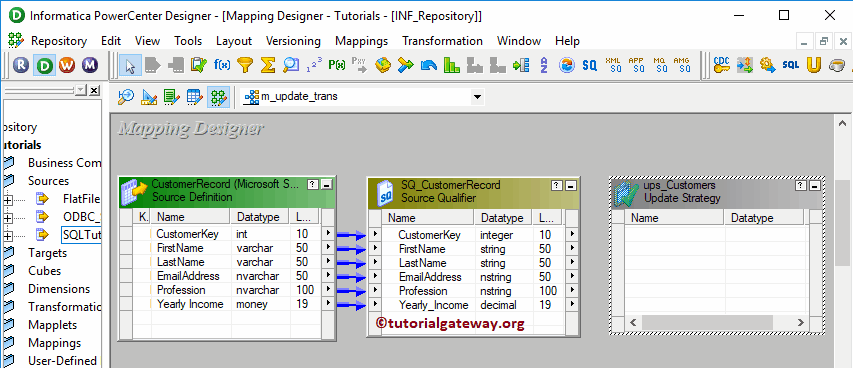853x368 pixels.
Task: Add Java transformation with coffee cup icon
Action: pos(836,65)
